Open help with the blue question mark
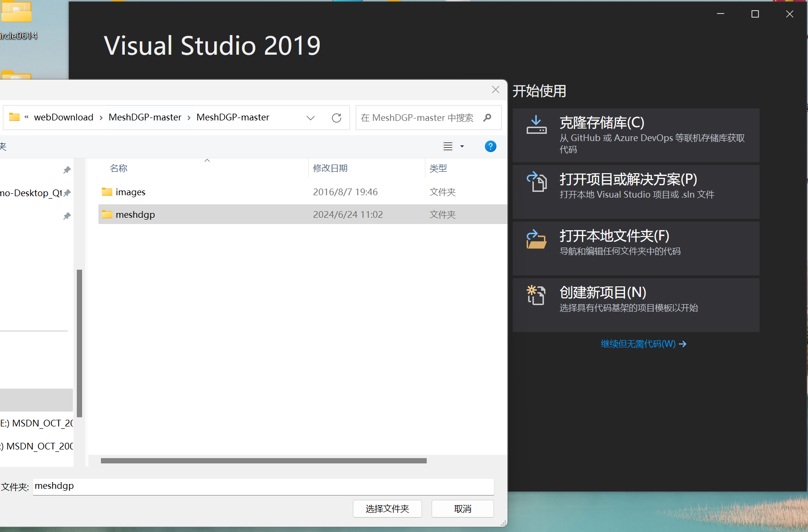The height and width of the screenshot is (532, 808). coord(490,146)
